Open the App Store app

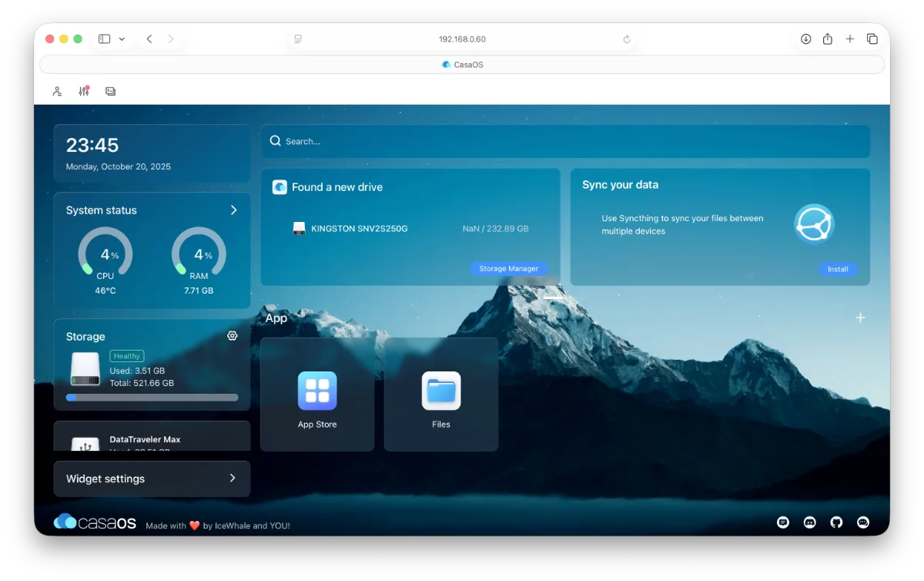click(317, 392)
